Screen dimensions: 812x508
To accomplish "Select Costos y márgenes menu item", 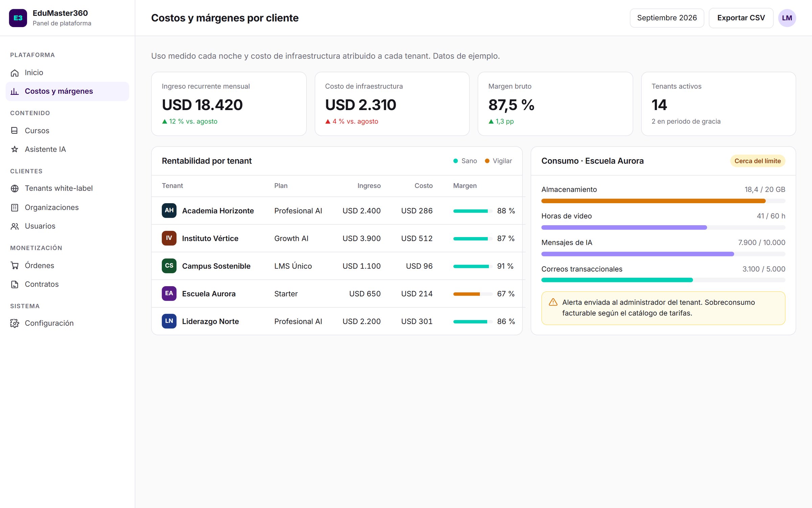I will (x=67, y=91).
